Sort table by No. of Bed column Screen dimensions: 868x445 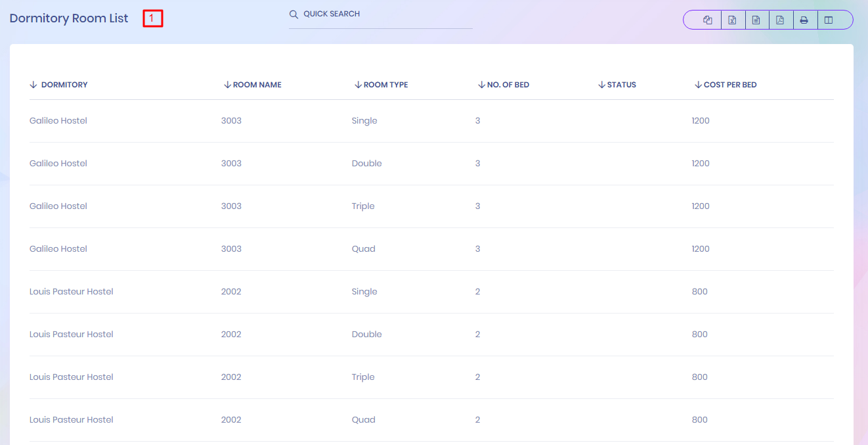click(508, 85)
